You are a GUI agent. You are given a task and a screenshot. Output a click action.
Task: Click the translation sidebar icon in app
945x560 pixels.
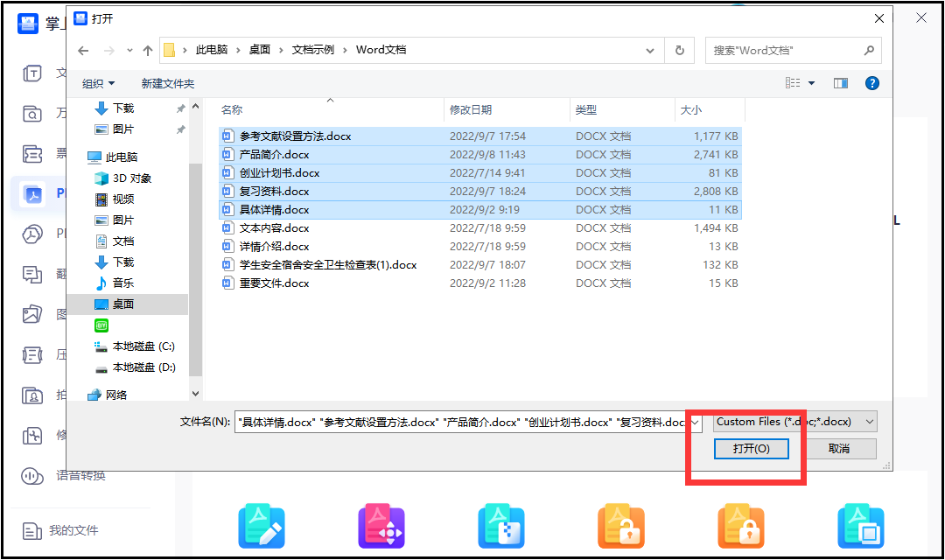tap(32, 274)
